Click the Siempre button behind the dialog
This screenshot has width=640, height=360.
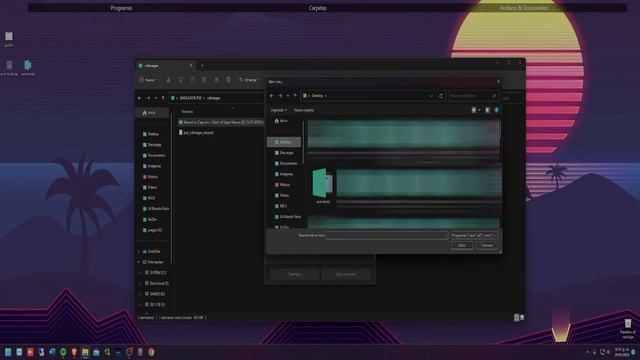click(295, 274)
